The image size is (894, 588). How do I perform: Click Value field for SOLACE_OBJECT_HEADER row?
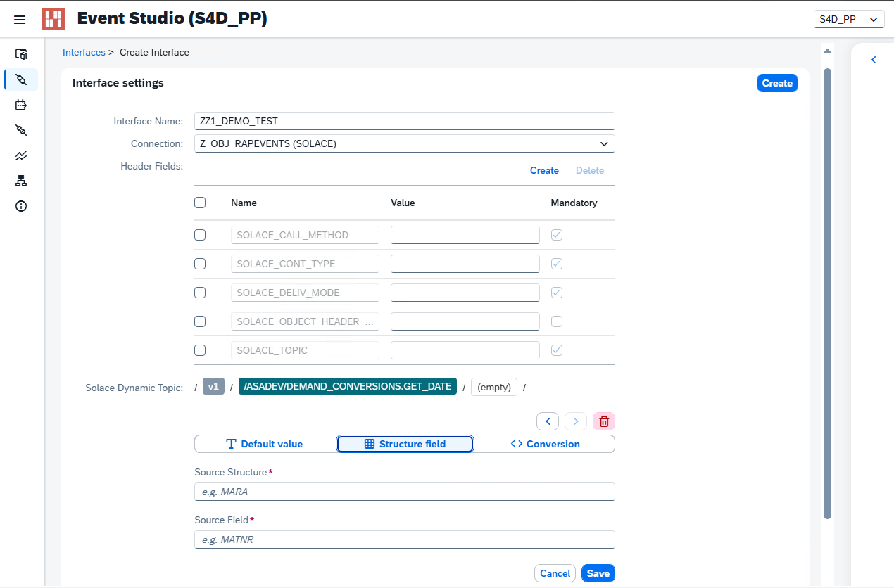(x=465, y=321)
